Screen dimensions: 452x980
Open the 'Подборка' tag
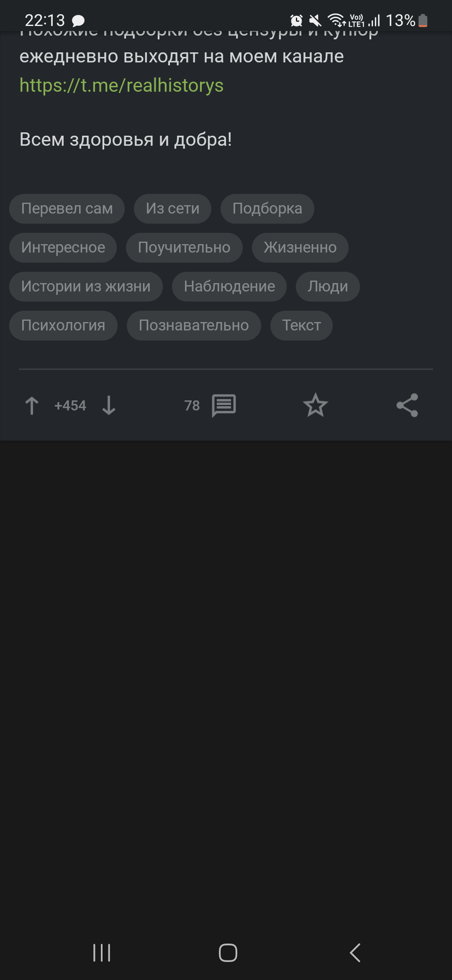coord(267,209)
